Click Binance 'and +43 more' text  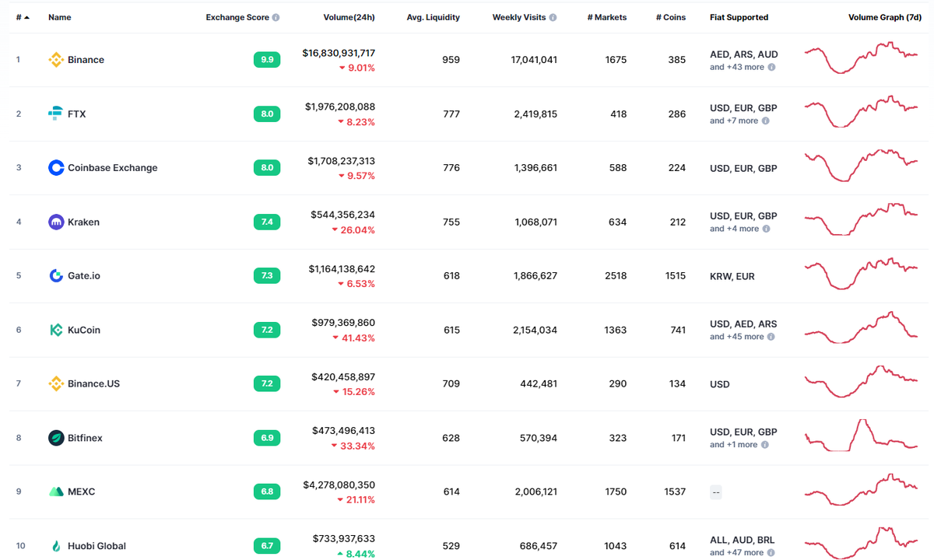coord(737,67)
